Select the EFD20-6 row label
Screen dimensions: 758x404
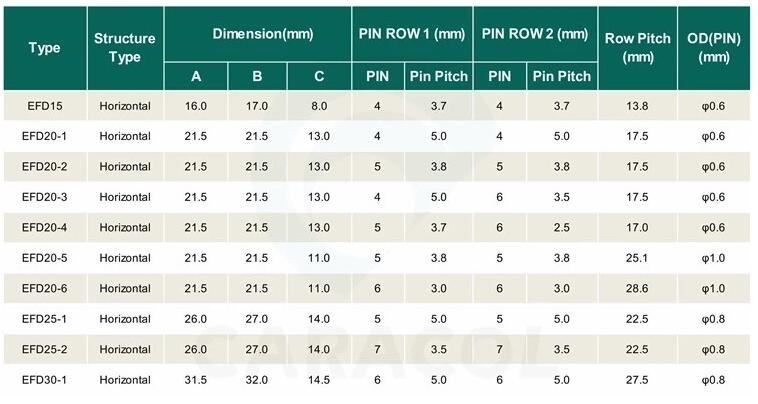44,289
